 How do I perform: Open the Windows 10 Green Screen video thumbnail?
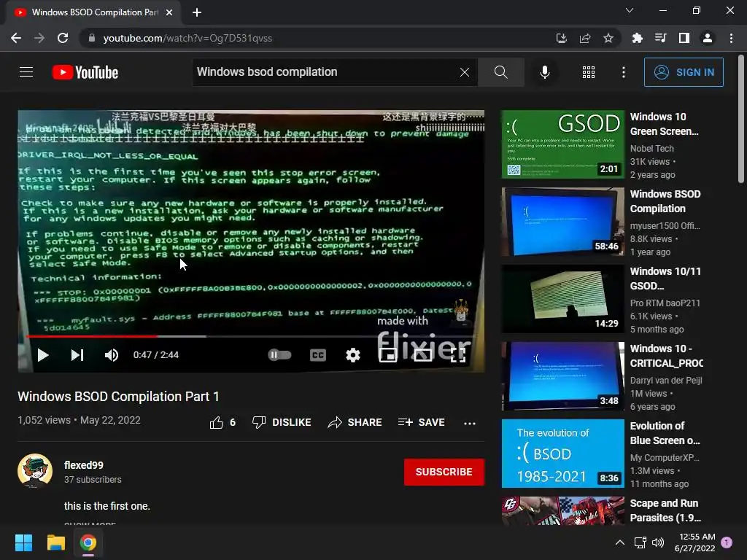point(562,144)
